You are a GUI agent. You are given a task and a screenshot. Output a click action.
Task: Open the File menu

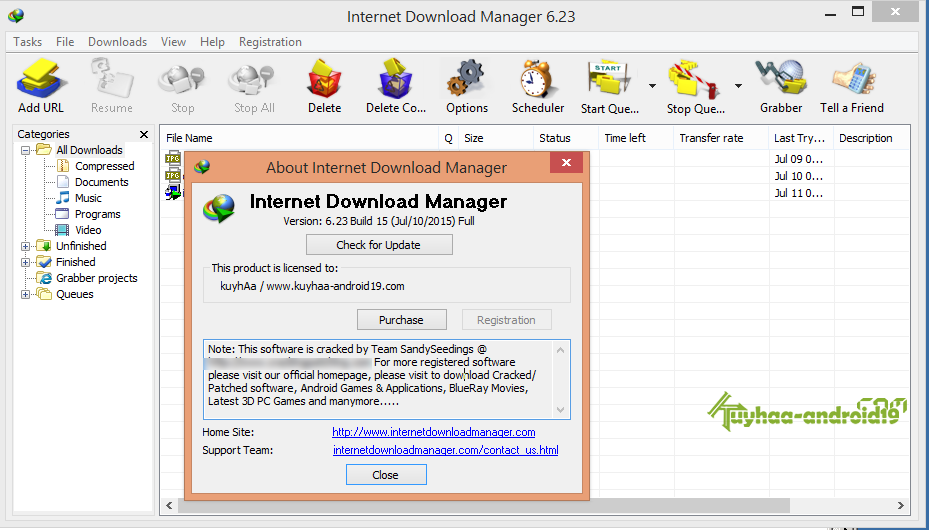[x=65, y=41]
